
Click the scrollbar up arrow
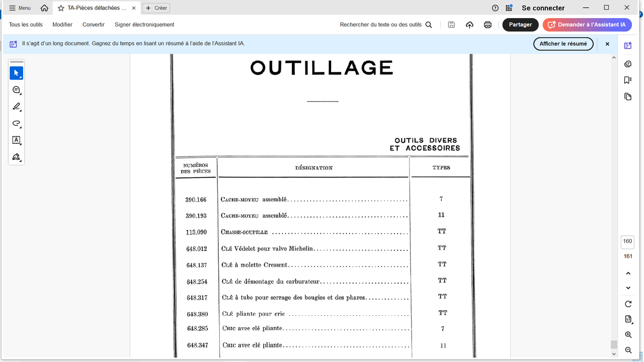click(x=614, y=57)
